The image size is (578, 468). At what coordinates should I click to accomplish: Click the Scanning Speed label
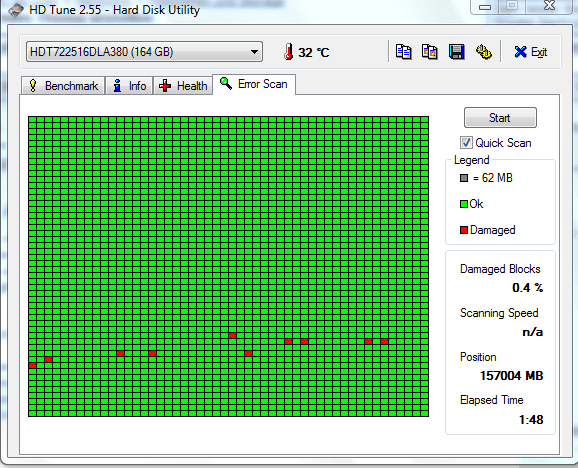pyautogui.click(x=499, y=313)
